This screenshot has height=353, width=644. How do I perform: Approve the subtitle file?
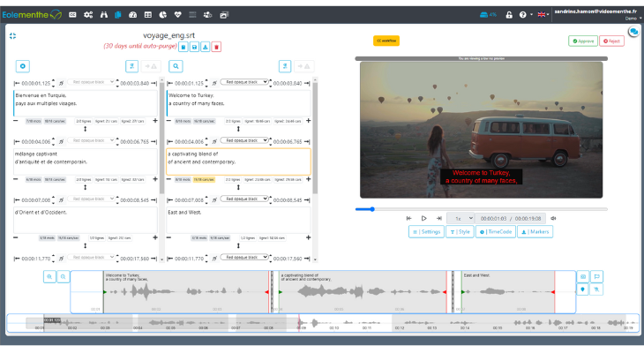pos(583,41)
